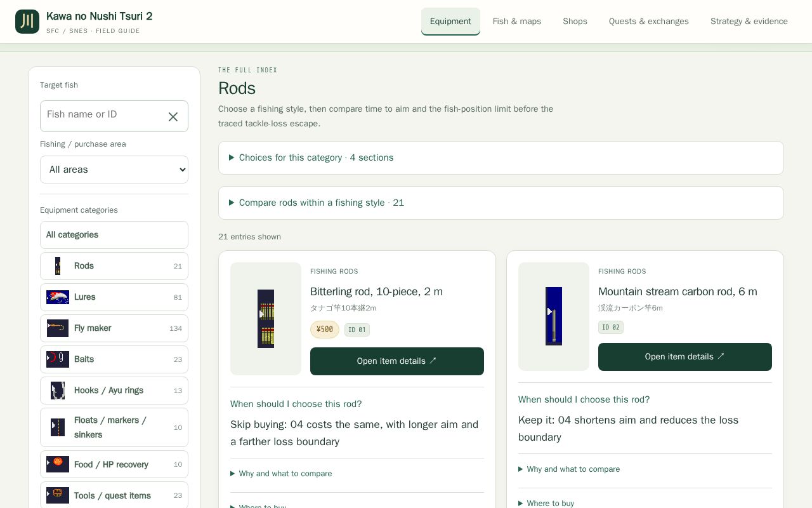Image resolution: width=812 pixels, height=508 pixels.
Task: Click the Kawa no Nushi Tsuri logo icon
Action: point(27,22)
